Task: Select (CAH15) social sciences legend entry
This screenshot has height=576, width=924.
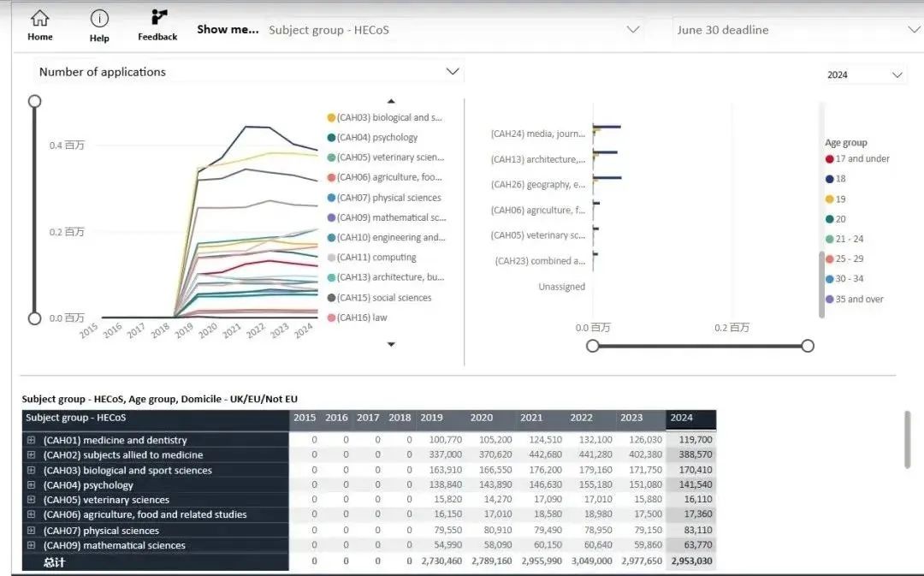Action: 380,298
